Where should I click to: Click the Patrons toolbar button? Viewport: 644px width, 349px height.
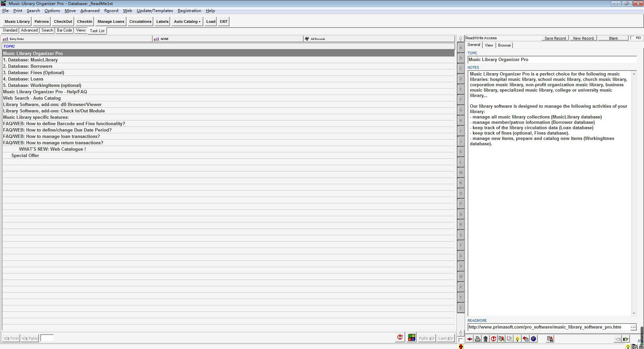(42, 21)
